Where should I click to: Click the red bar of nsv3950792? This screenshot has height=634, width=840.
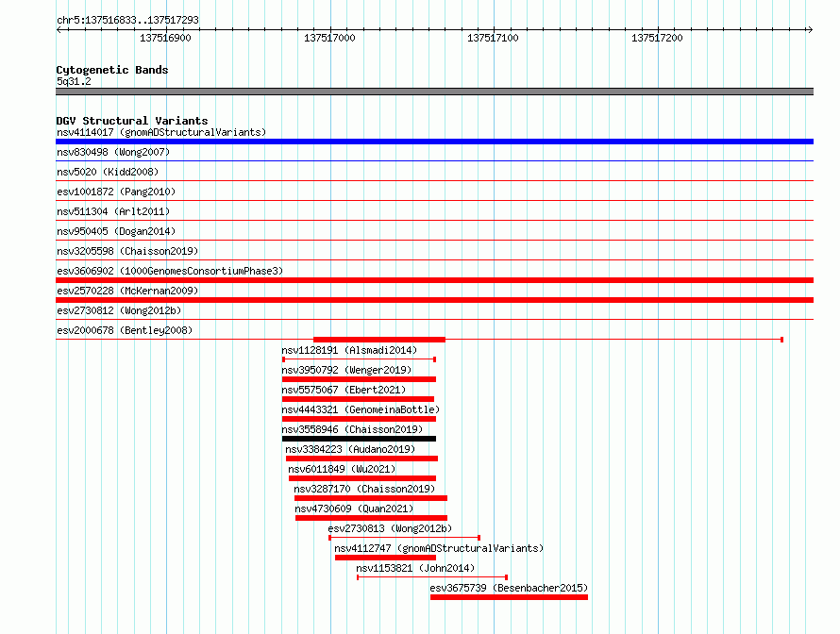coord(359,379)
